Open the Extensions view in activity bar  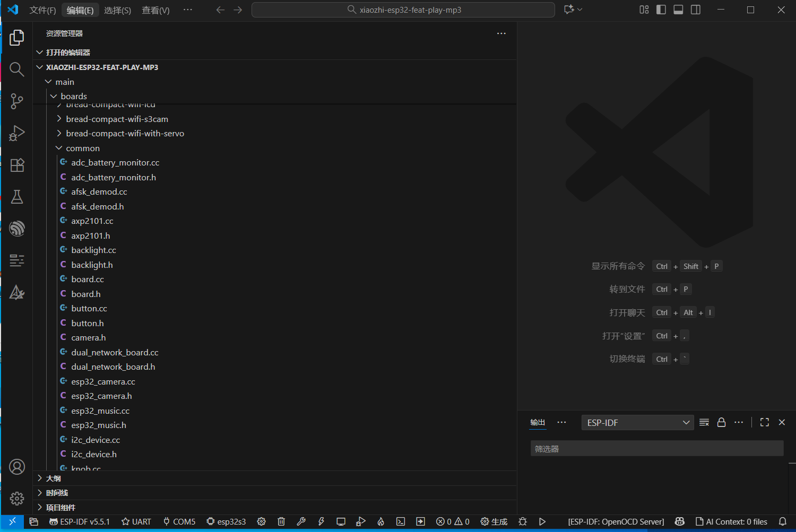coord(17,165)
